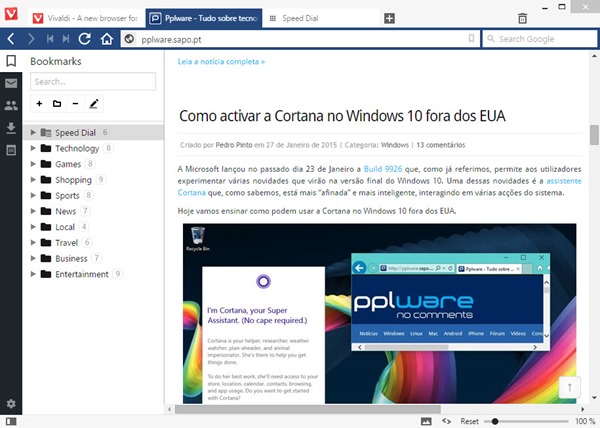This screenshot has height=428, width=600.
Task: Remove the selected bookmark with minus
Action: pyautogui.click(x=75, y=103)
